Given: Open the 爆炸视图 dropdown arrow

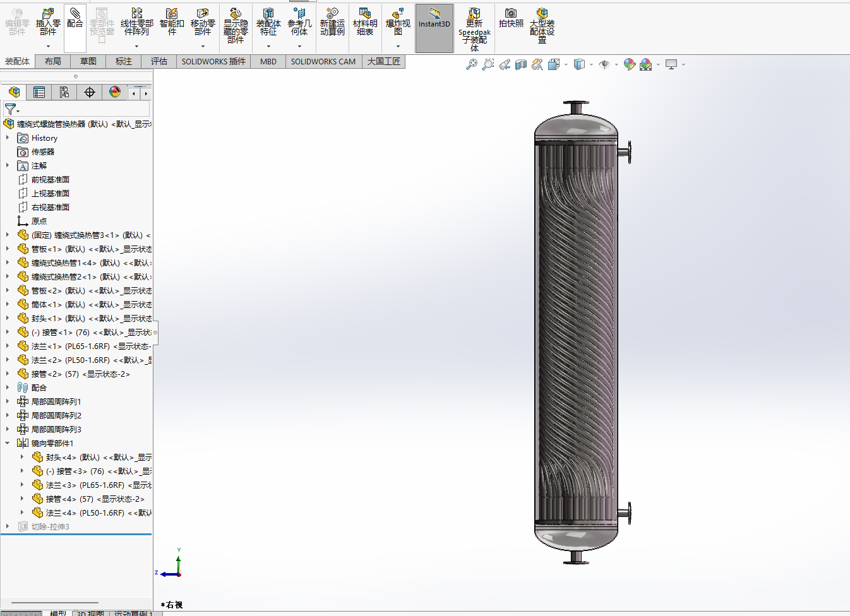Looking at the screenshot, I should point(398,46).
